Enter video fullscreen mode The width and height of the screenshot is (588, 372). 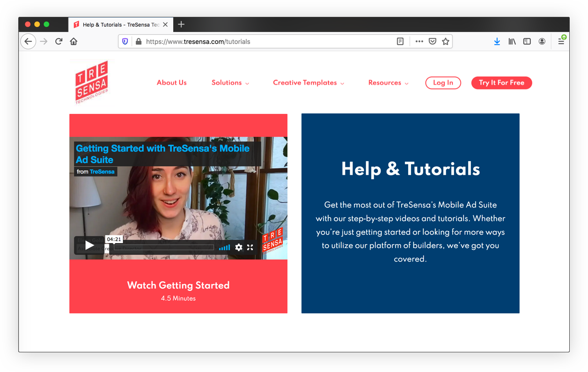pyautogui.click(x=250, y=247)
